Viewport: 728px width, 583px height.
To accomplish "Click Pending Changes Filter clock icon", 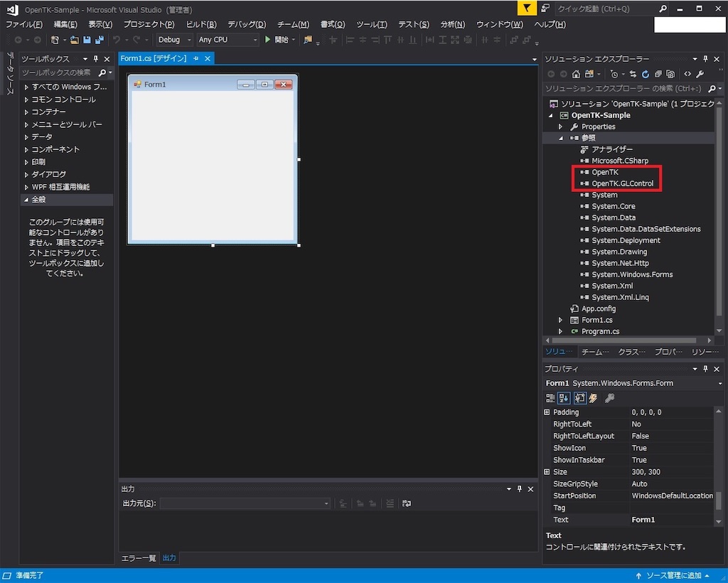I will 614,74.
